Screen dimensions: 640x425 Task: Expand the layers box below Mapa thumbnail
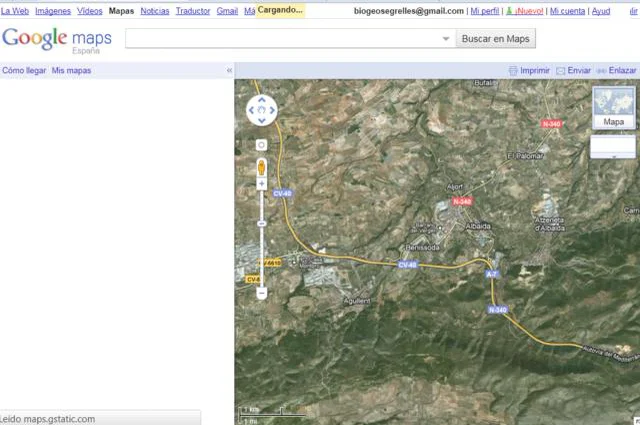coord(613,147)
